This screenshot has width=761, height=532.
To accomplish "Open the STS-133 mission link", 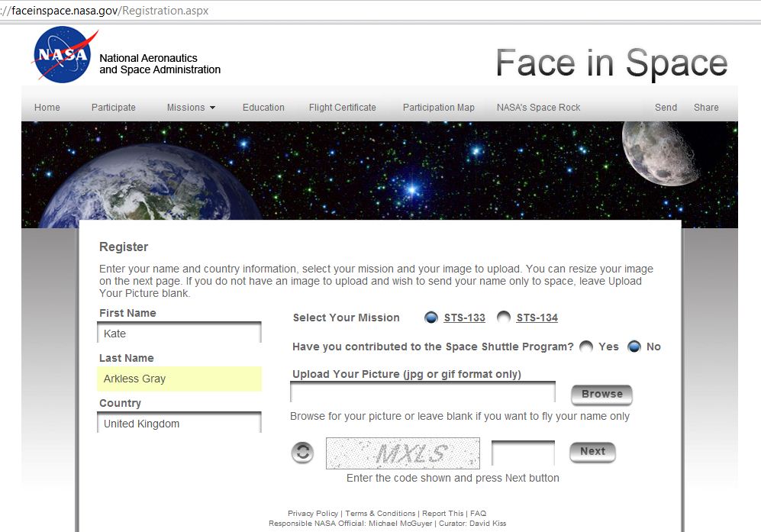I will pos(465,318).
